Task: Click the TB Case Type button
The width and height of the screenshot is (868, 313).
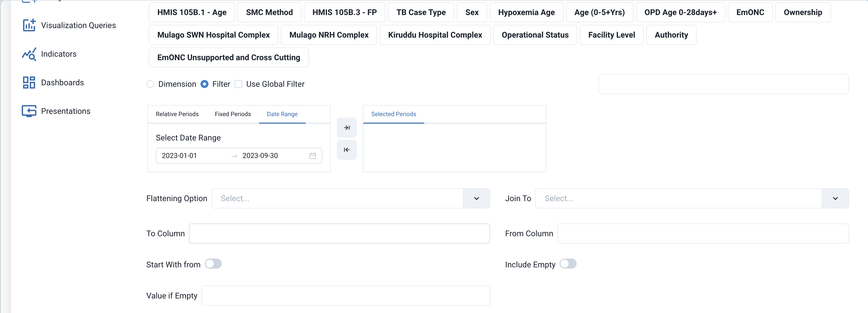Action: point(421,12)
